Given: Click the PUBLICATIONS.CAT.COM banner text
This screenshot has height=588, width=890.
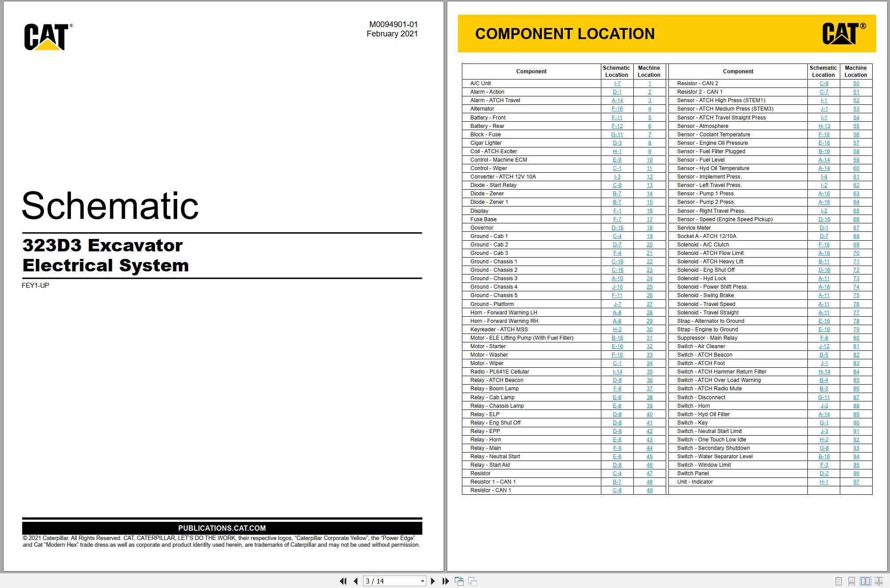Looking at the screenshot, I should [222, 528].
